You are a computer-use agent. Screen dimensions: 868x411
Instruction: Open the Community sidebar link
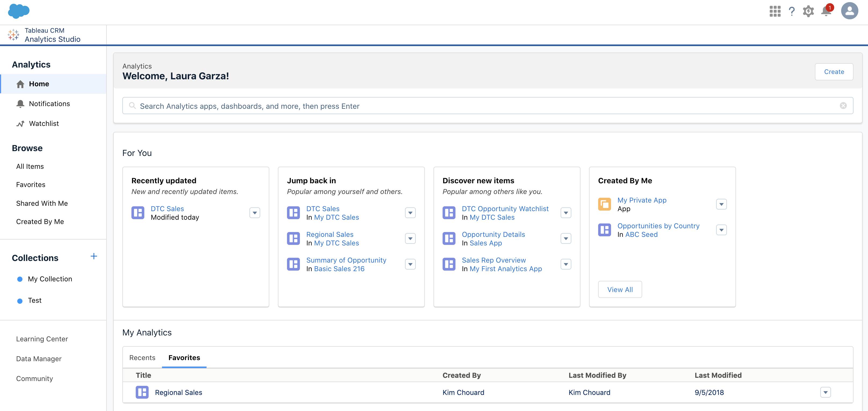(34, 379)
